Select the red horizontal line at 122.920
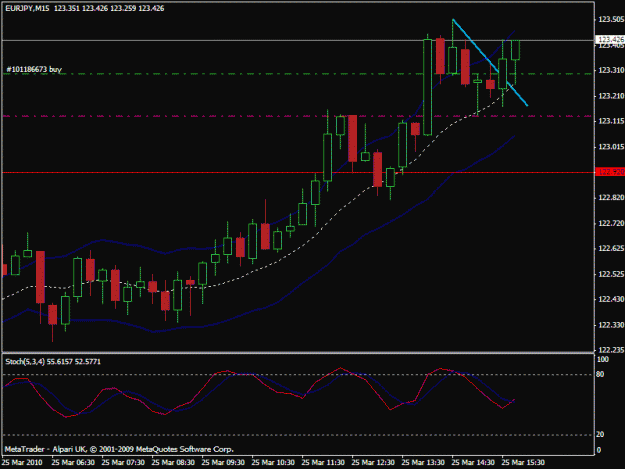The image size is (625, 469). pyautogui.click(x=298, y=173)
